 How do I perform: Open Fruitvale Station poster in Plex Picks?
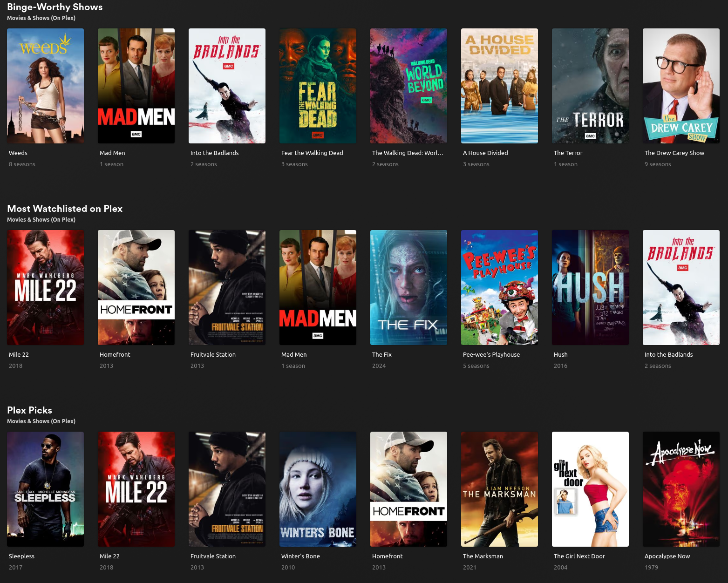pos(227,489)
